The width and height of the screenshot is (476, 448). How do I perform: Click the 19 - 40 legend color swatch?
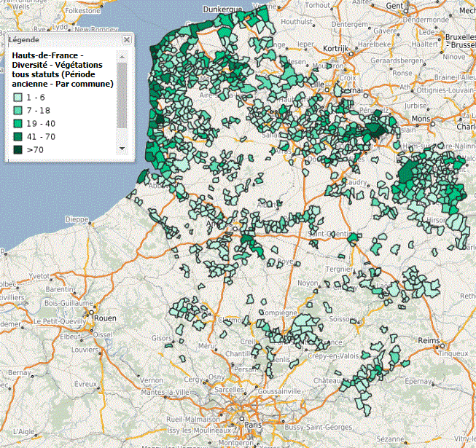pos(19,123)
